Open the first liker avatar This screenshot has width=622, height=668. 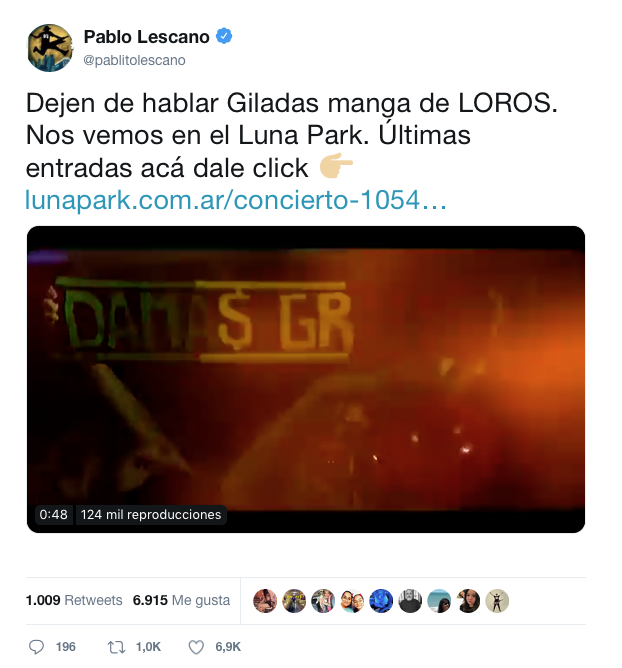(x=265, y=601)
